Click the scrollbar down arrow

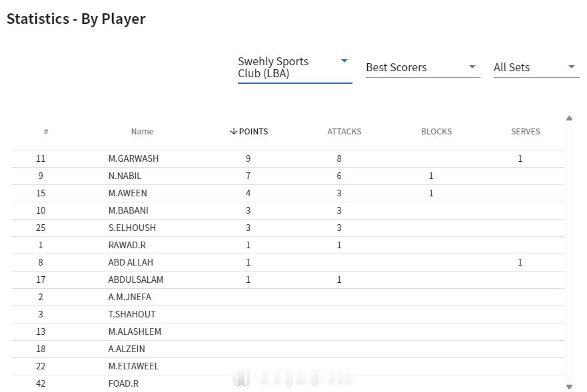point(569,386)
